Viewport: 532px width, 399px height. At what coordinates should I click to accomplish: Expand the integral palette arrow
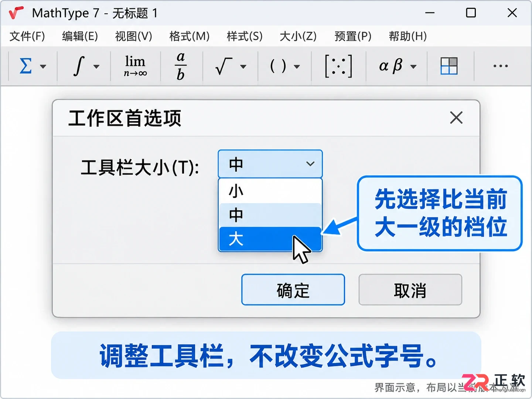pos(96,67)
